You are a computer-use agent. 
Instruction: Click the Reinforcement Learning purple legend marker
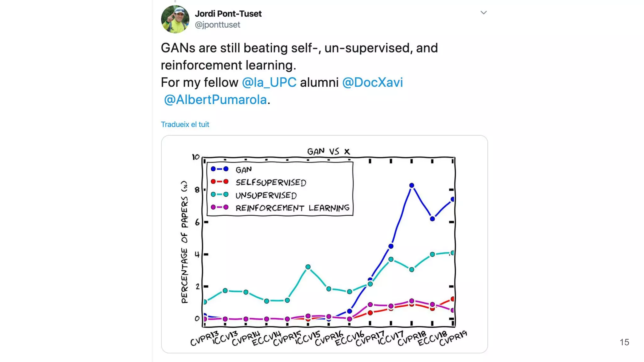[219, 207]
